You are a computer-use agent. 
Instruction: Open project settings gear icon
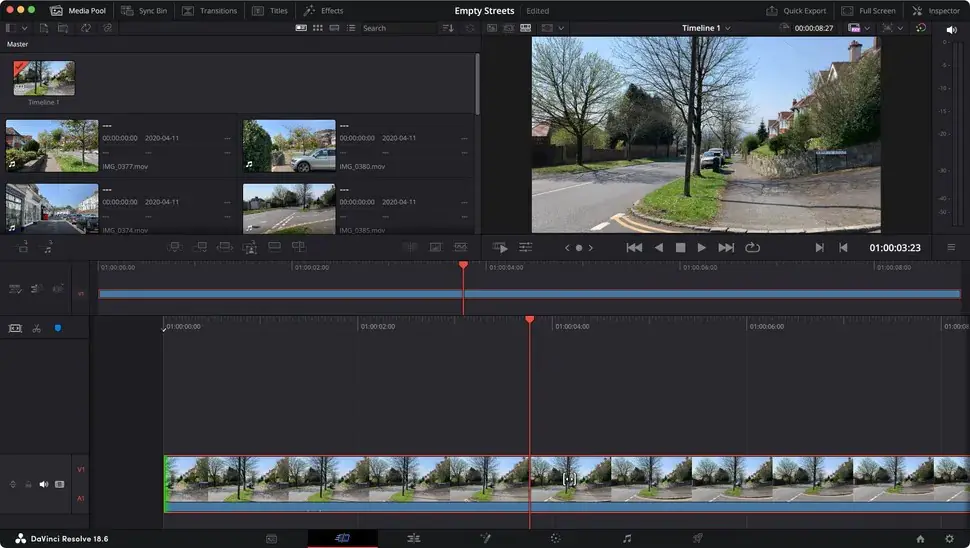(948, 538)
